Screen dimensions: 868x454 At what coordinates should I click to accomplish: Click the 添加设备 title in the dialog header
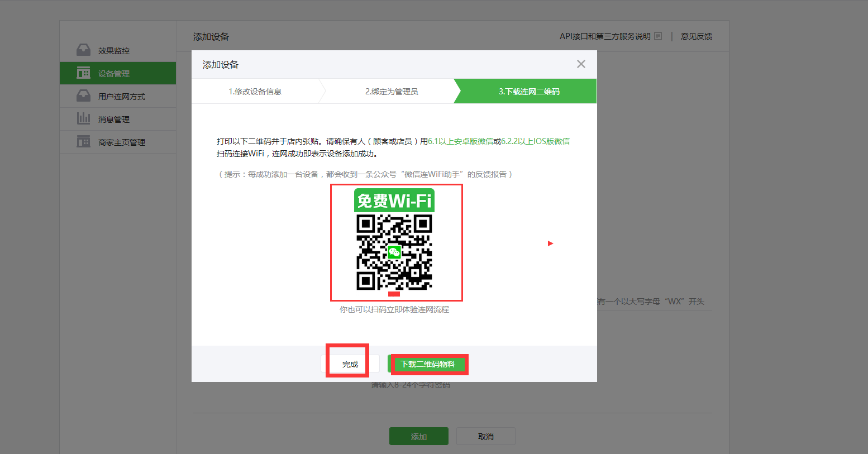pyautogui.click(x=221, y=65)
